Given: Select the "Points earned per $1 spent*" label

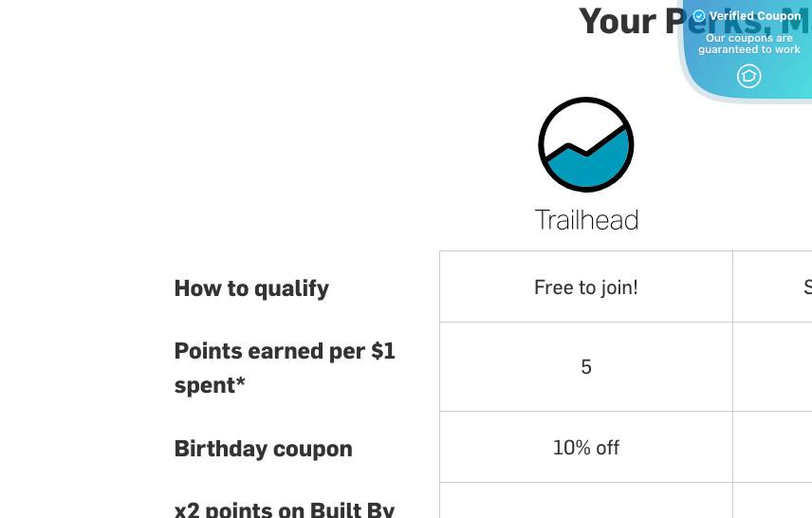Looking at the screenshot, I should click(285, 367).
